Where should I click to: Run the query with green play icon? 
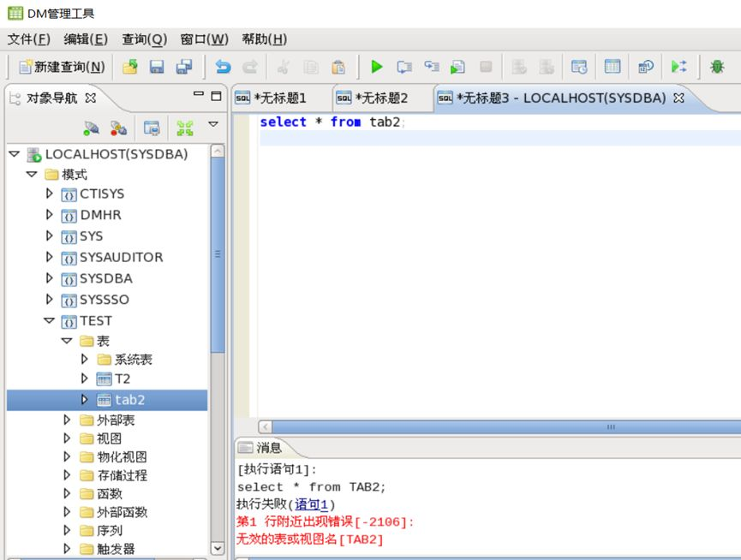[x=377, y=67]
